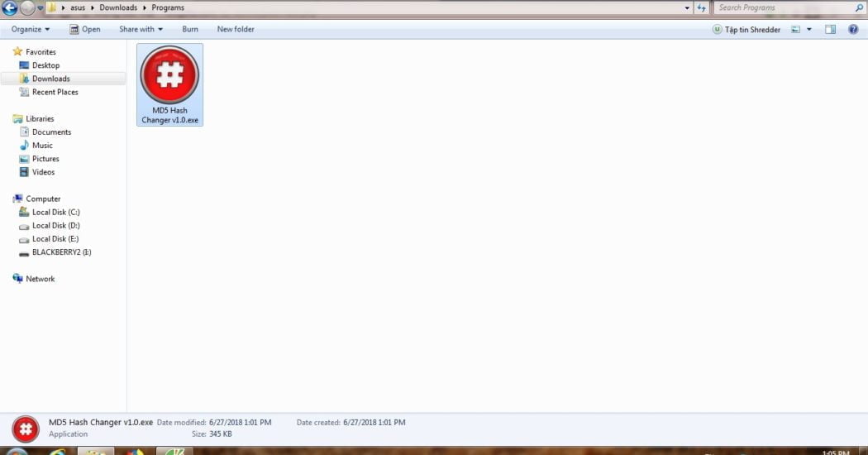Click the Date modified value 6/27/2018 1:01 PM

point(241,422)
